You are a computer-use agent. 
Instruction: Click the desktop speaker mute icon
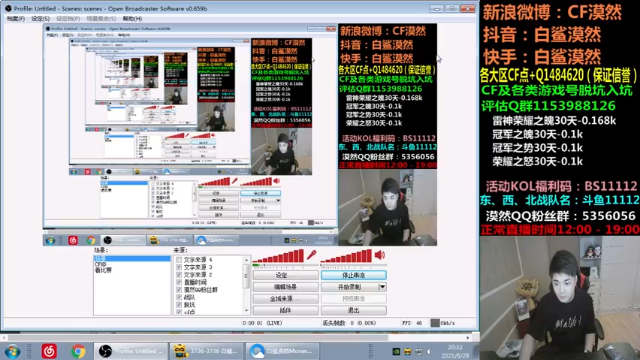point(380,255)
